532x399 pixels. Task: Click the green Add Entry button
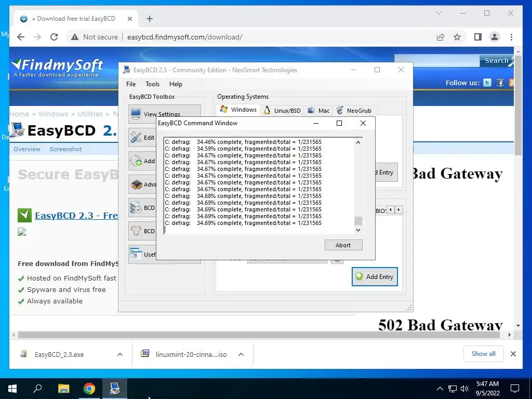click(x=375, y=276)
